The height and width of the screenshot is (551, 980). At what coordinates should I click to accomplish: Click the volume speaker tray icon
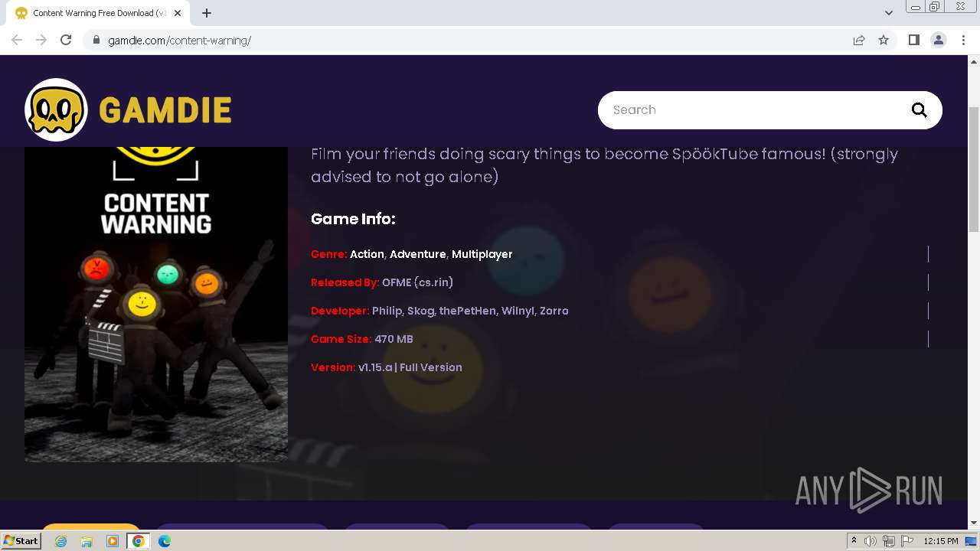[871, 541]
